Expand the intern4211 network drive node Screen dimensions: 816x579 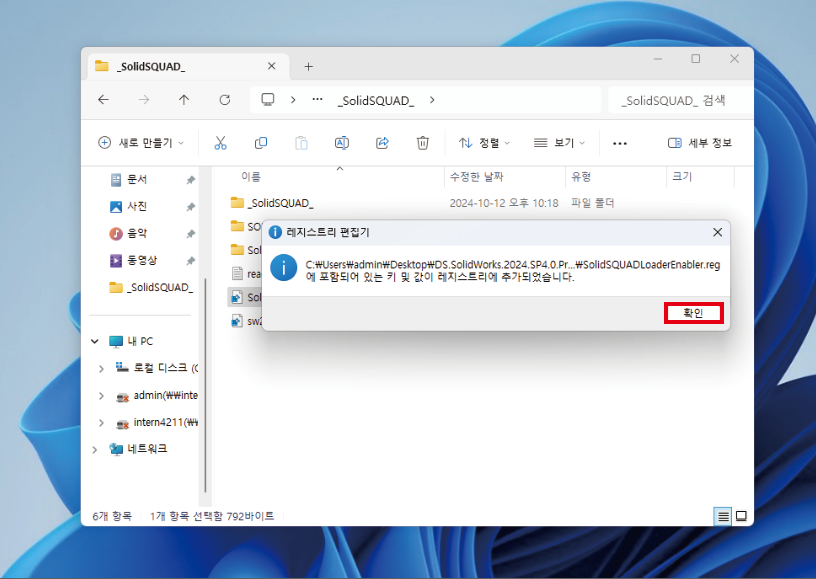tap(101, 422)
